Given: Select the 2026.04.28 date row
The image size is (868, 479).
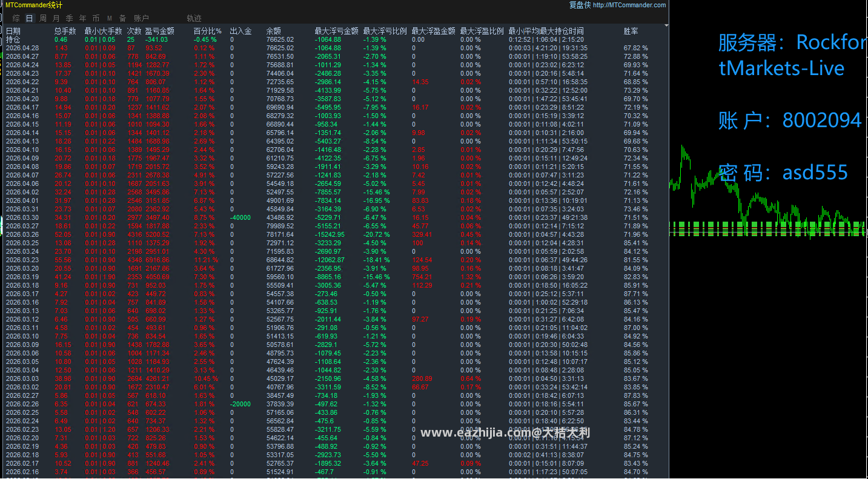Looking at the screenshot, I should 22,48.
